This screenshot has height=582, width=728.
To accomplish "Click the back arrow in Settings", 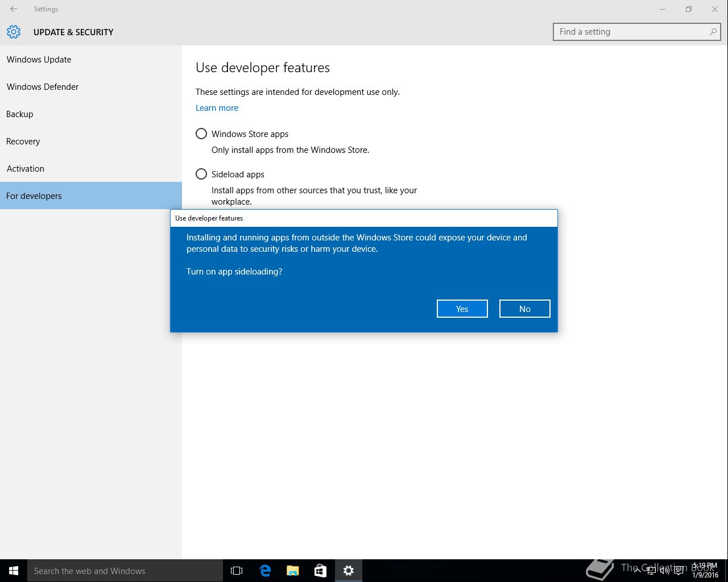I will click(x=14, y=9).
